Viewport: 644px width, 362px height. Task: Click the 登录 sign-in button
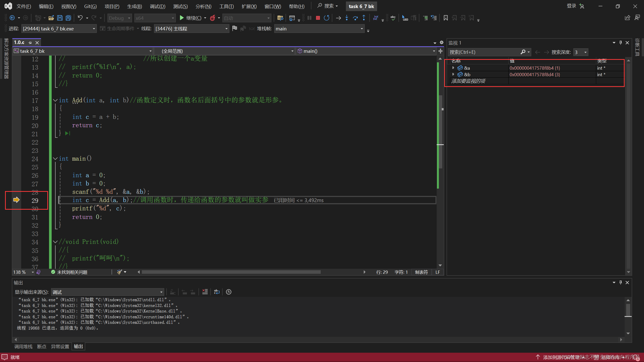[575, 6]
